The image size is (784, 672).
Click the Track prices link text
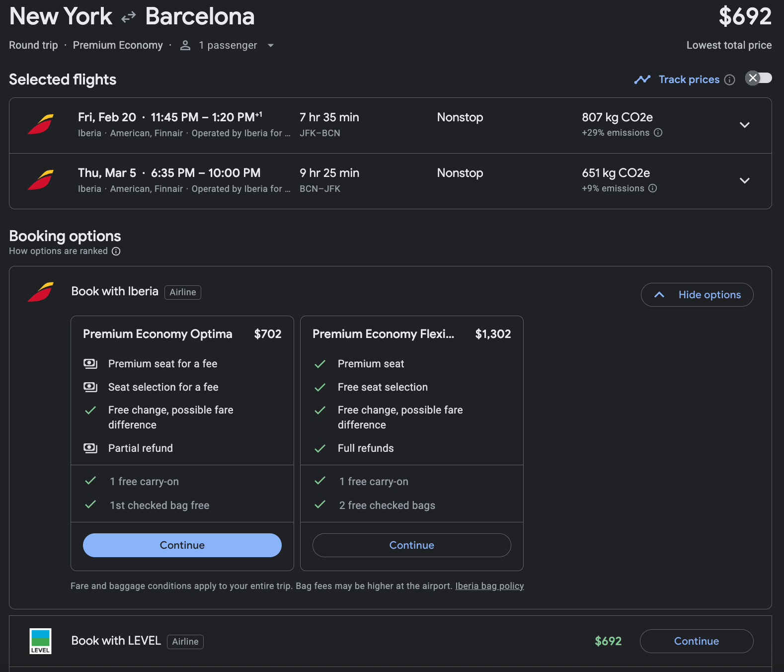(689, 80)
